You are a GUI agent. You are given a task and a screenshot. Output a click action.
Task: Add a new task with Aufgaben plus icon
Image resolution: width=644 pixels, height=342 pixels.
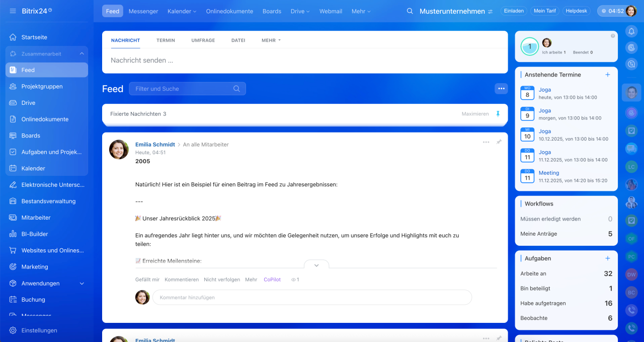pyautogui.click(x=607, y=258)
